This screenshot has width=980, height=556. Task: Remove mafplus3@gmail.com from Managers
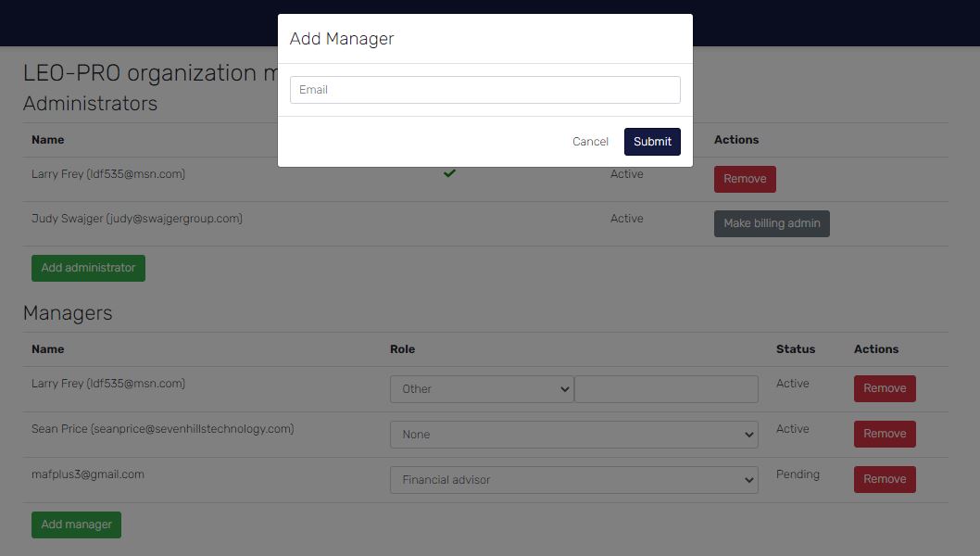(x=885, y=479)
